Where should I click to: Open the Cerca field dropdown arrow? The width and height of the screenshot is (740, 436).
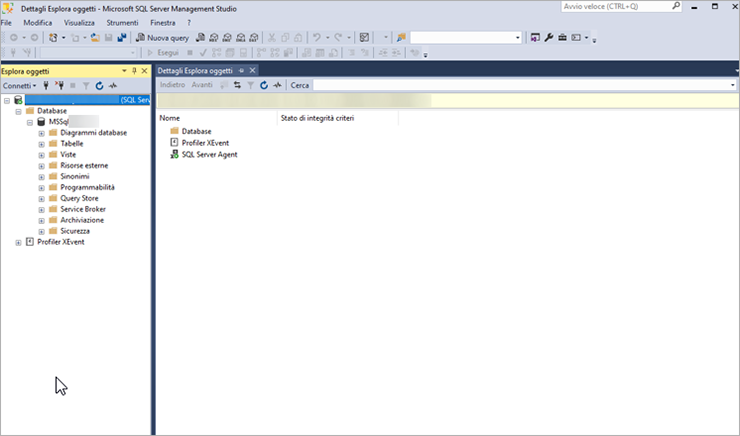(732, 85)
